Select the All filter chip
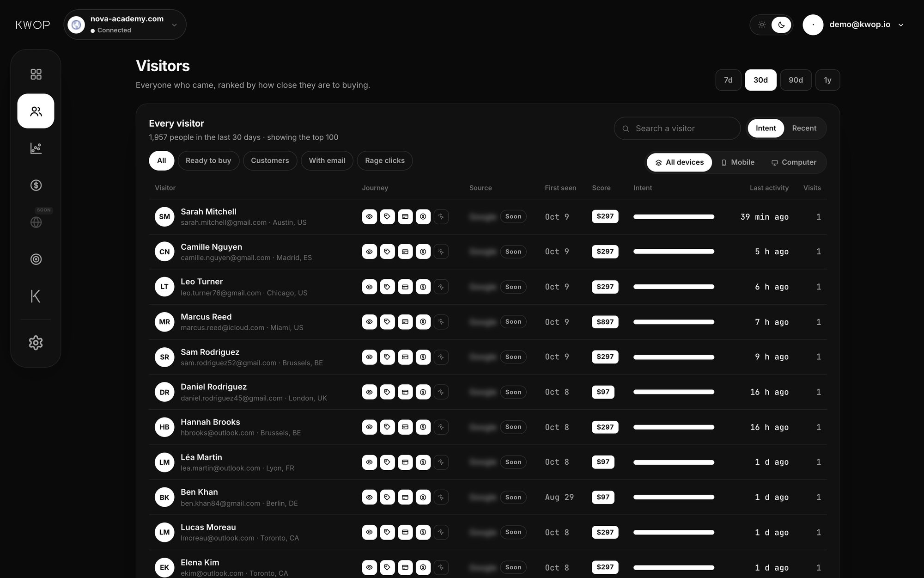Viewport: 924px width, 578px height. (161, 160)
